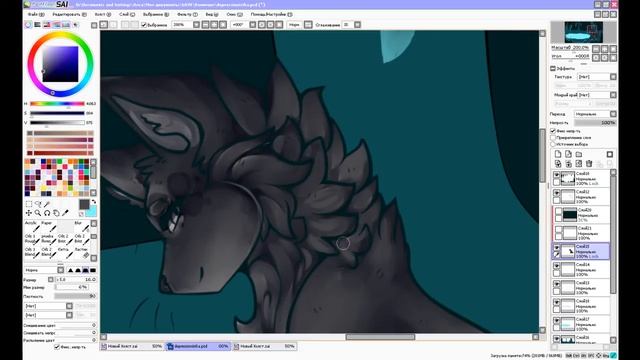The width and height of the screenshot is (640, 360).
Task: Open the Редактировать menu
Action: (69, 14)
